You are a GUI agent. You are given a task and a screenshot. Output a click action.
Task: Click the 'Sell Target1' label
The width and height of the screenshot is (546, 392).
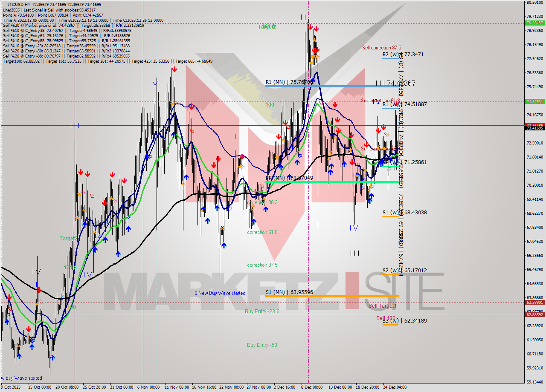[382, 306]
